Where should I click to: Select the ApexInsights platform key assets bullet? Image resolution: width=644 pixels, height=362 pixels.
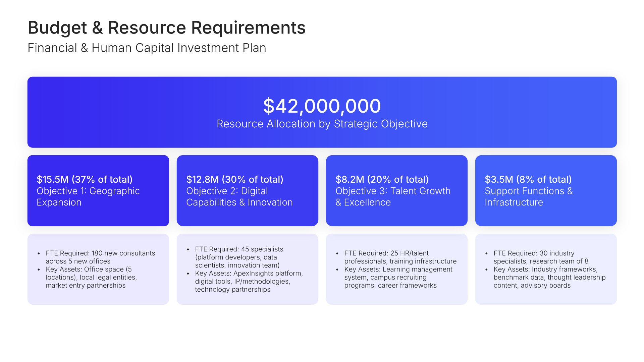coord(249,282)
